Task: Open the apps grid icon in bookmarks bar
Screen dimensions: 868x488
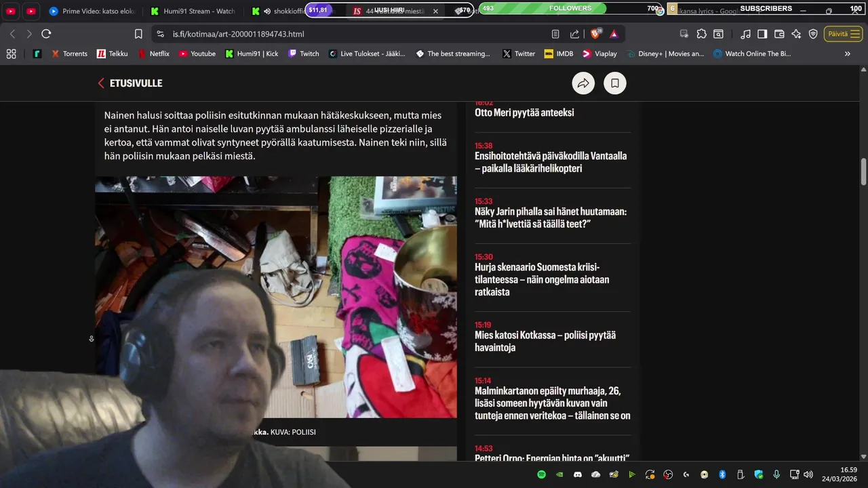Action: pos(11,54)
